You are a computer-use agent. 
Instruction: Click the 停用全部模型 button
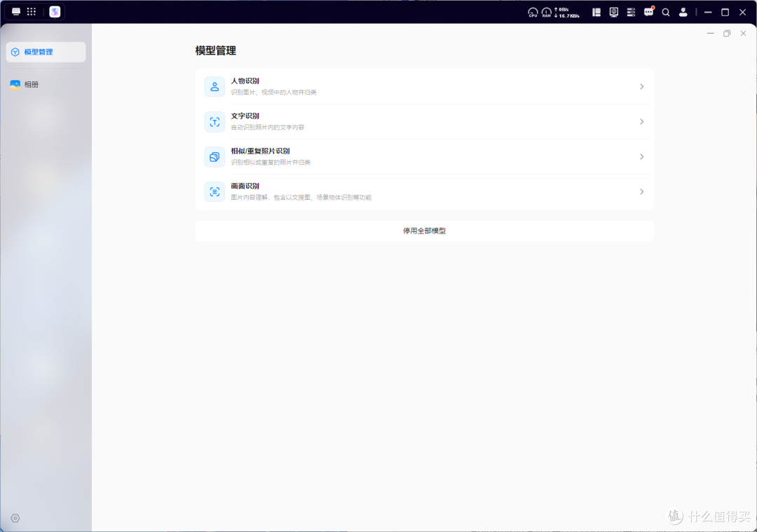click(424, 231)
